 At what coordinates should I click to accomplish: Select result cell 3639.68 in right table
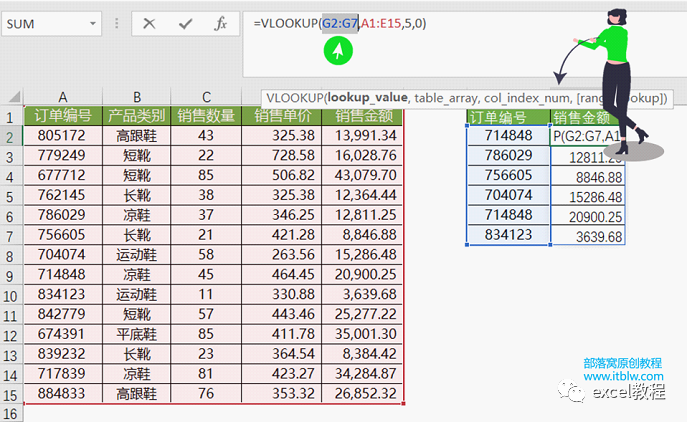click(588, 237)
